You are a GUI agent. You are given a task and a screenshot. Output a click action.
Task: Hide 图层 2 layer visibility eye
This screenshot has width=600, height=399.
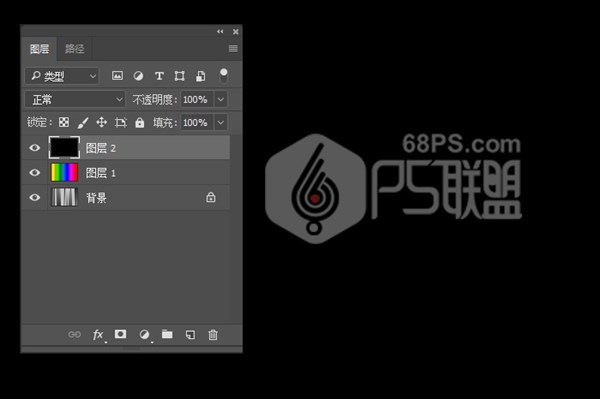click(34, 148)
